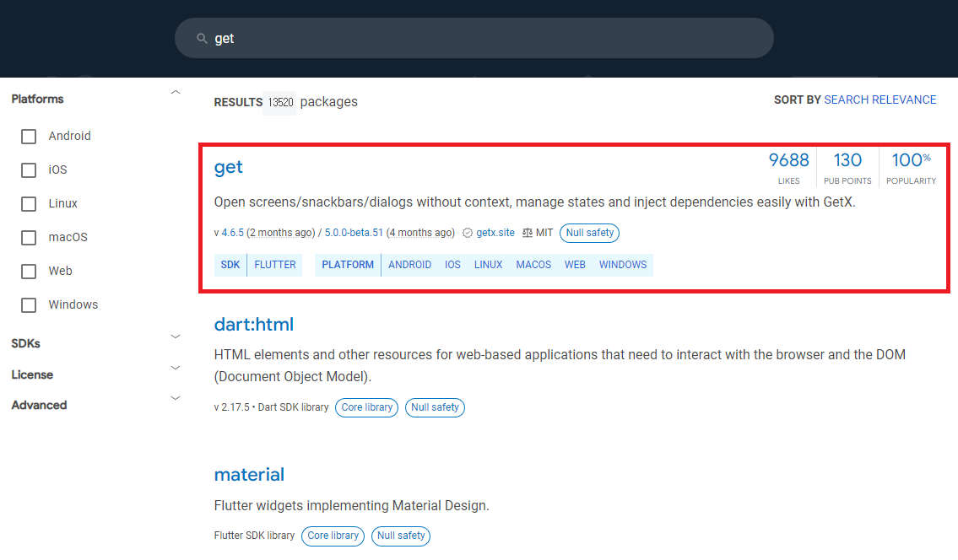This screenshot has height=560, width=958.
Task: Click the 'Flutter SDK library' text
Action: [x=254, y=536]
